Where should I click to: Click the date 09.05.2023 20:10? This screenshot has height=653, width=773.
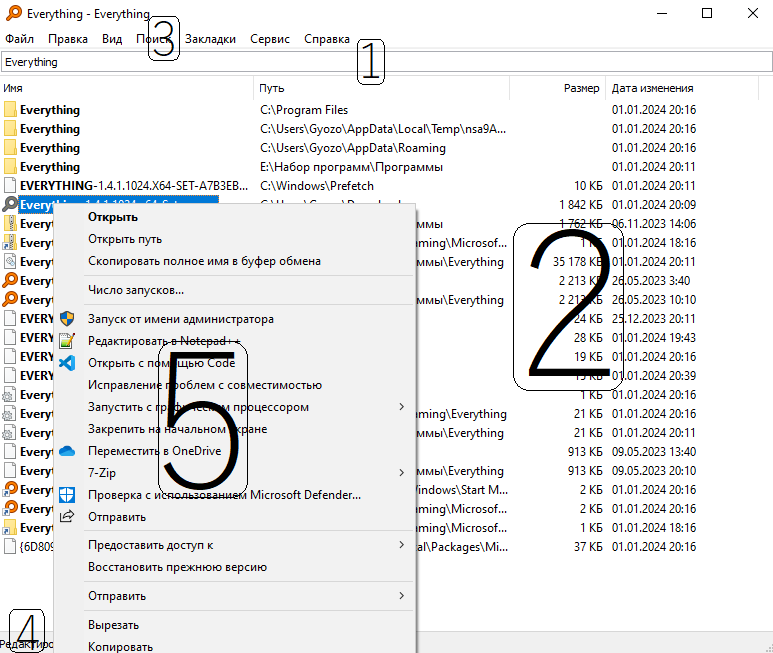[654, 471]
